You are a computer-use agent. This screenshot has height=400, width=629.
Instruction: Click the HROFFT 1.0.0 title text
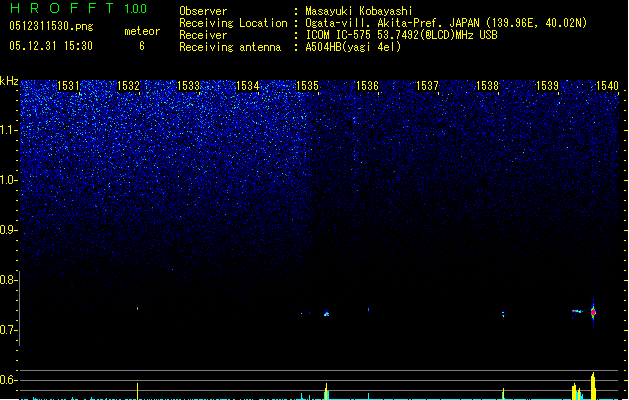click(x=78, y=8)
